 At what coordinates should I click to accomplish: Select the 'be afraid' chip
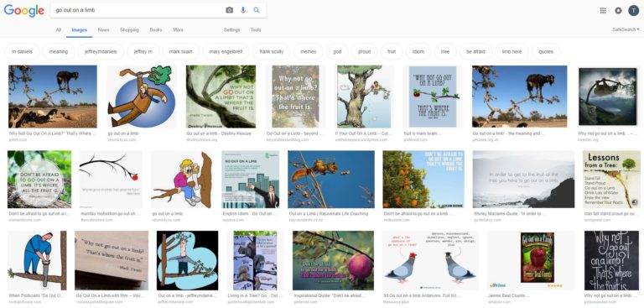[475, 52]
